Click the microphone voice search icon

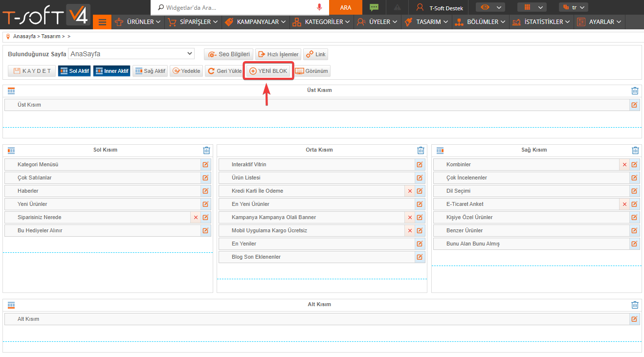pos(319,7)
